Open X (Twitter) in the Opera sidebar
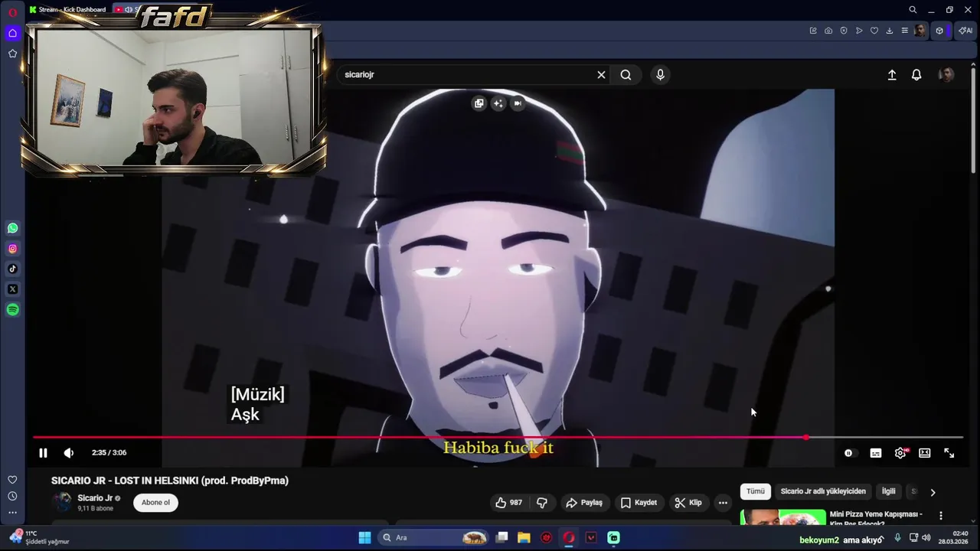 (x=12, y=289)
